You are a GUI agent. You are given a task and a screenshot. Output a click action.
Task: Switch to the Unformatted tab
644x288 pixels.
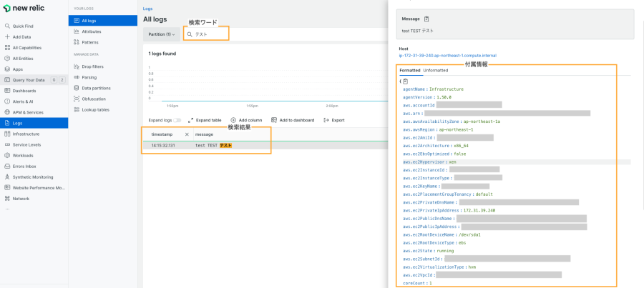436,70
